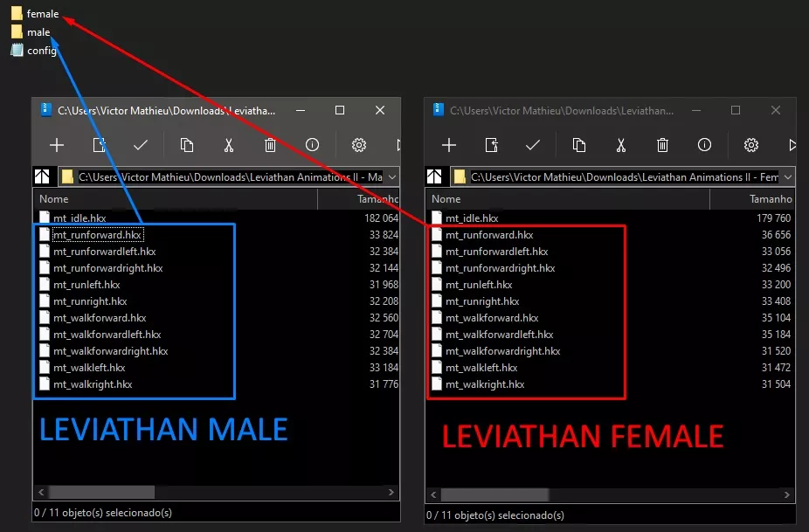Click the Info icon in left window
Screen dimensions: 809x532
pos(312,145)
